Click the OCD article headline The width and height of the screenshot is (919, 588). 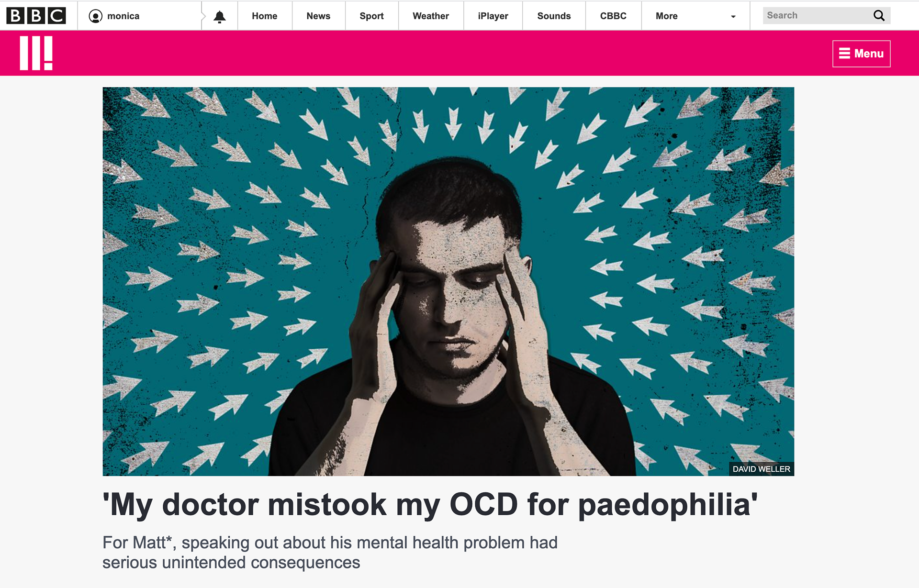(430, 505)
